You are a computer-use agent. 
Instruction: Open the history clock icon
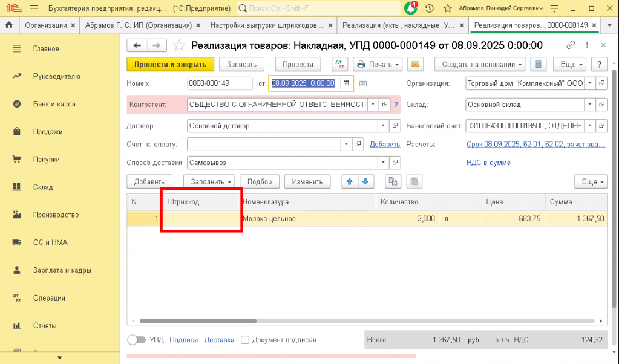tap(430, 8)
